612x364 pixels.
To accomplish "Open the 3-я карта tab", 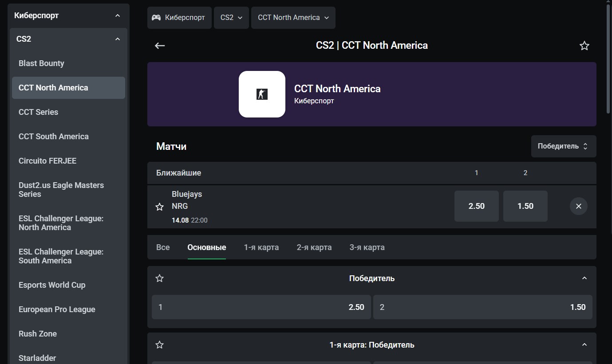I will point(367,247).
